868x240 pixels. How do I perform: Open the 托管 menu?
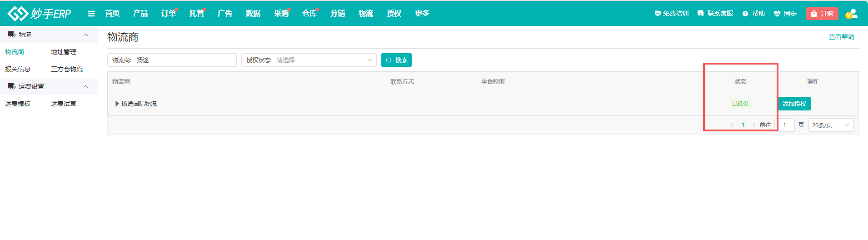[197, 14]
